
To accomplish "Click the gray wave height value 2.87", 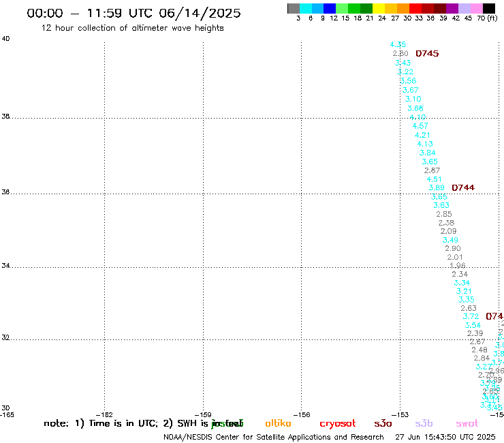I will (x=432, y=170).
